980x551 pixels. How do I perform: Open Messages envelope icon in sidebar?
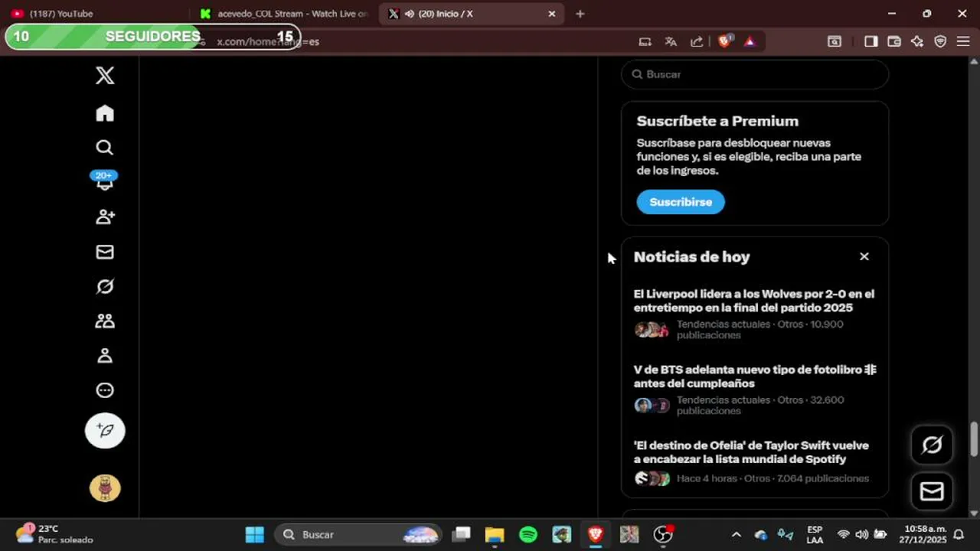pyautogui.click(x=105, y=252)
